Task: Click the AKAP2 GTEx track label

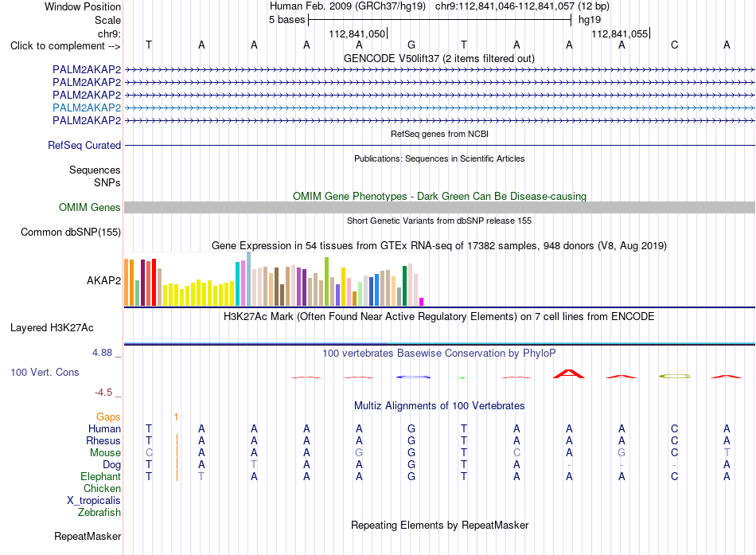Action: tap(103, 280)
